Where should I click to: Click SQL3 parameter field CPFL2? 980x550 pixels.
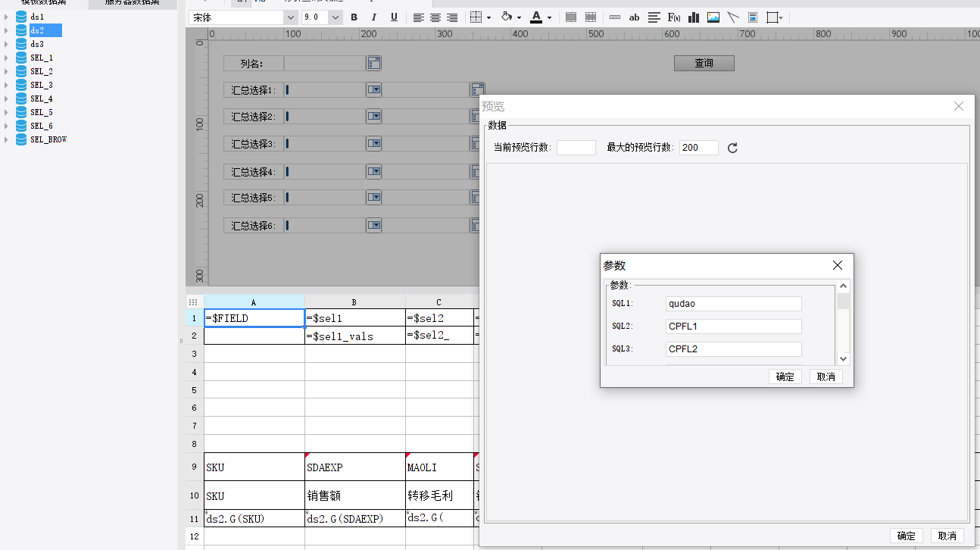(733, 349)
